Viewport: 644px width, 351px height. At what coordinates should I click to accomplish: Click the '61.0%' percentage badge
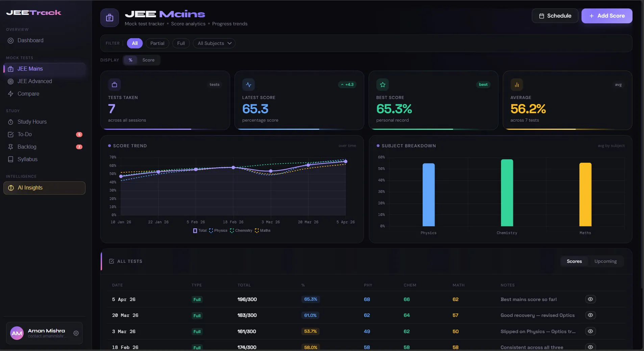[x=311, y=316]
